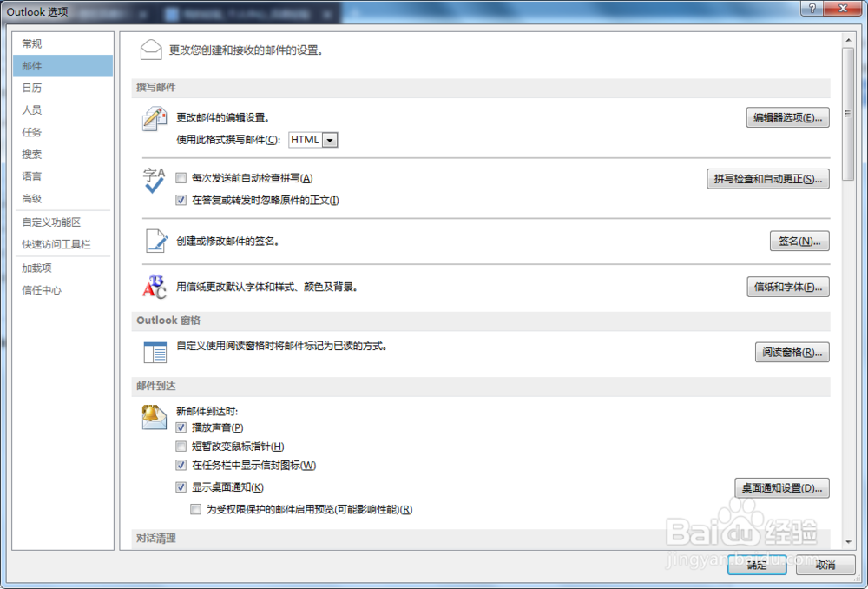Click the ABC stationery fonts icon
868x589 pixels.
(x=153, y=287)
